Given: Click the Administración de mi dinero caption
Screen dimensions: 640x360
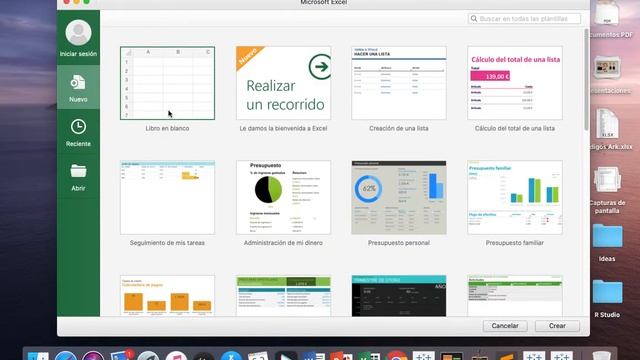Looking at the screenshot, I should [283, 243].
